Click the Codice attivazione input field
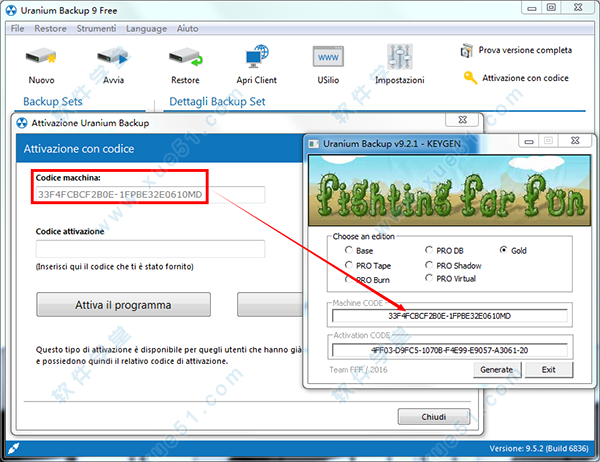 150,248
